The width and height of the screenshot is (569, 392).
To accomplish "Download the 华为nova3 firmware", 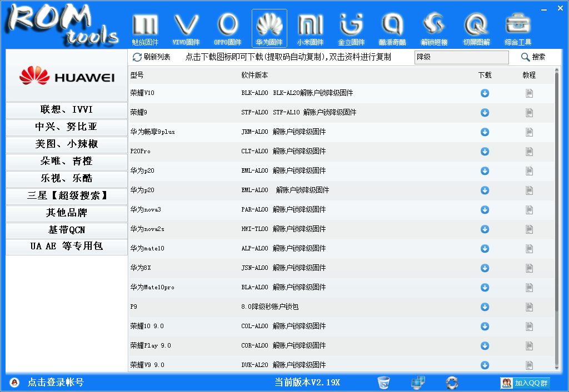I will 485,209.
